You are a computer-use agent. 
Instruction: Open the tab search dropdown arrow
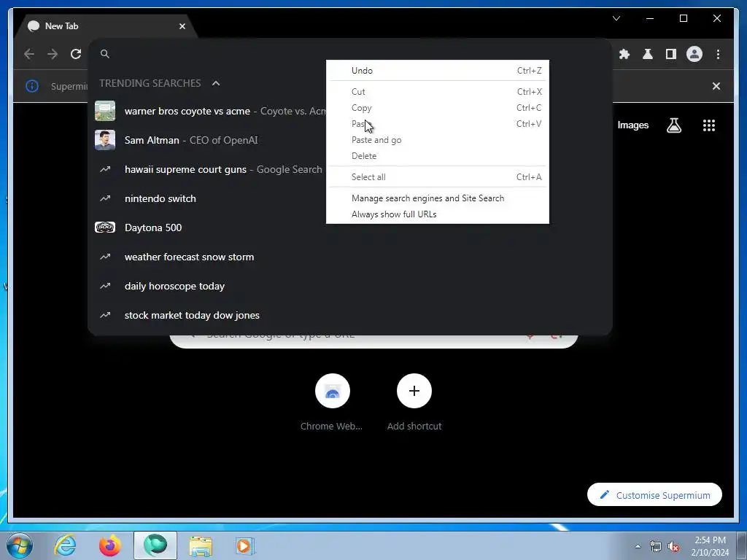pos(616,18)
